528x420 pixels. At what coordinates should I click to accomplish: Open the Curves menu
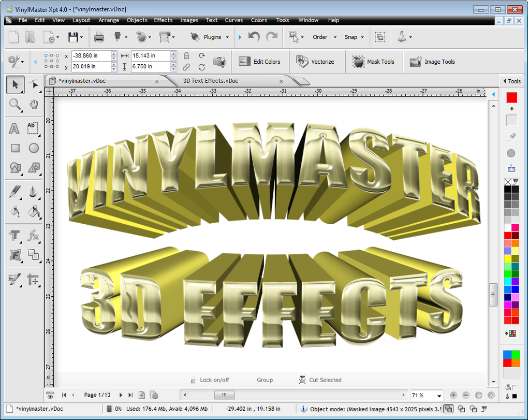point(233,20)
